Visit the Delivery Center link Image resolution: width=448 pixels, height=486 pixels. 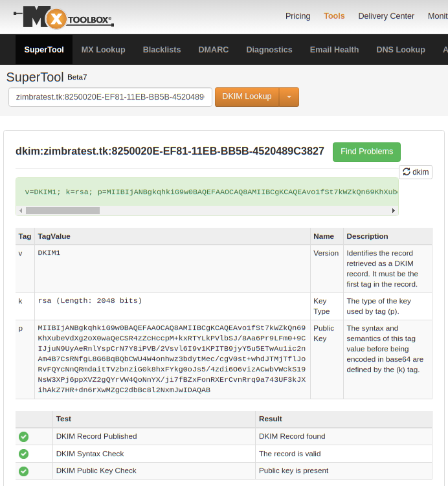(x=386, y=16)
